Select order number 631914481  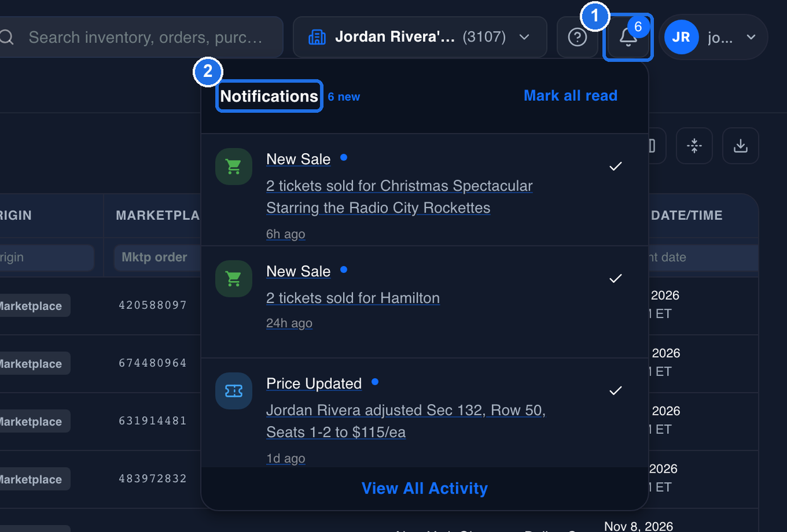coord(153,421)
